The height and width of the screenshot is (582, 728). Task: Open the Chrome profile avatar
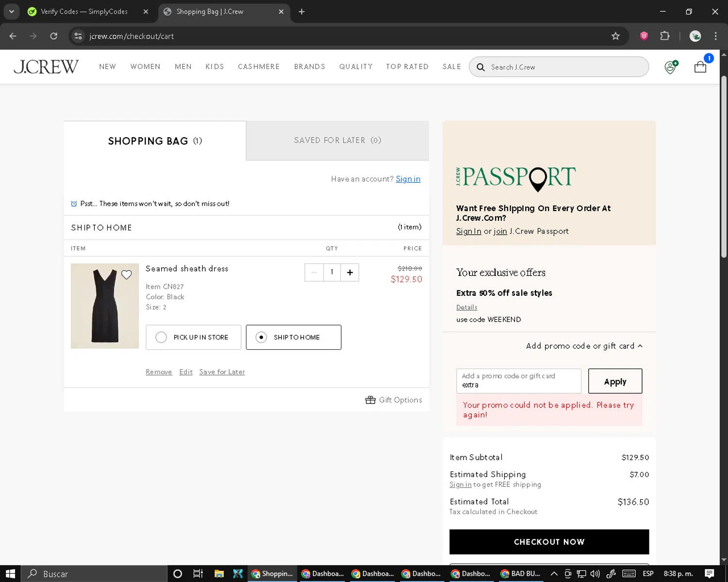[695, 36]
